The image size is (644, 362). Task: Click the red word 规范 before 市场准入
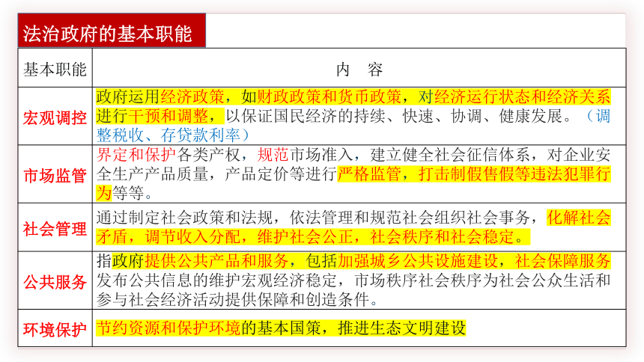coord(273,155)
